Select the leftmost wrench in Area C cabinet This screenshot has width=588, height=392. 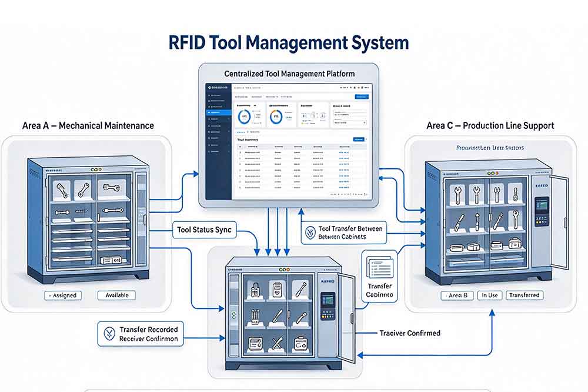point(458,195)
